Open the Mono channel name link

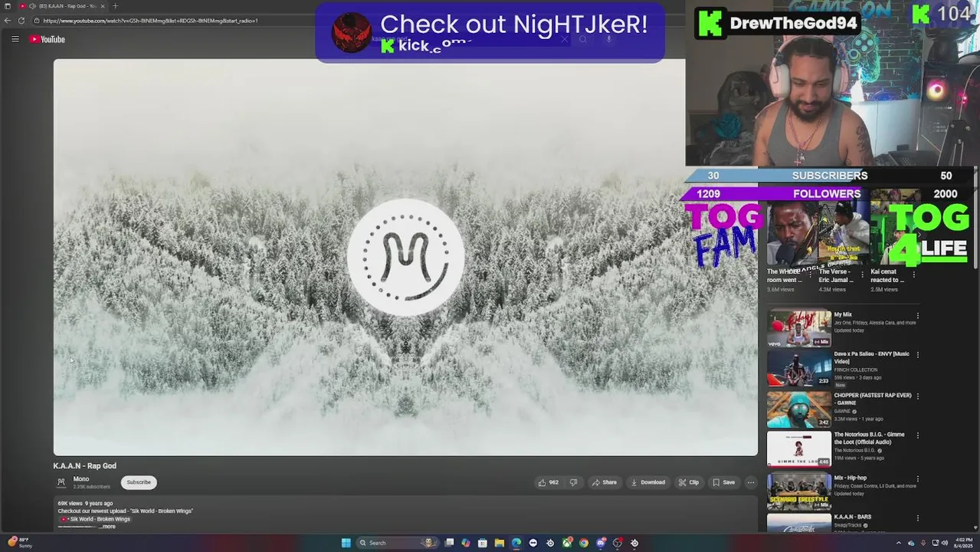(x=80, y=479)
